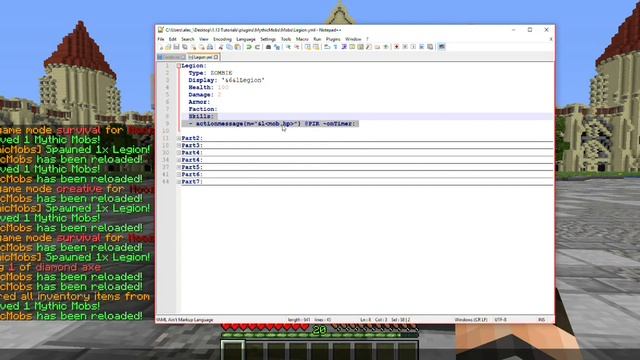This screenshot has width=640, height=360.
Task: Stop macro recording in the toolbar
Action: [404, 47]
